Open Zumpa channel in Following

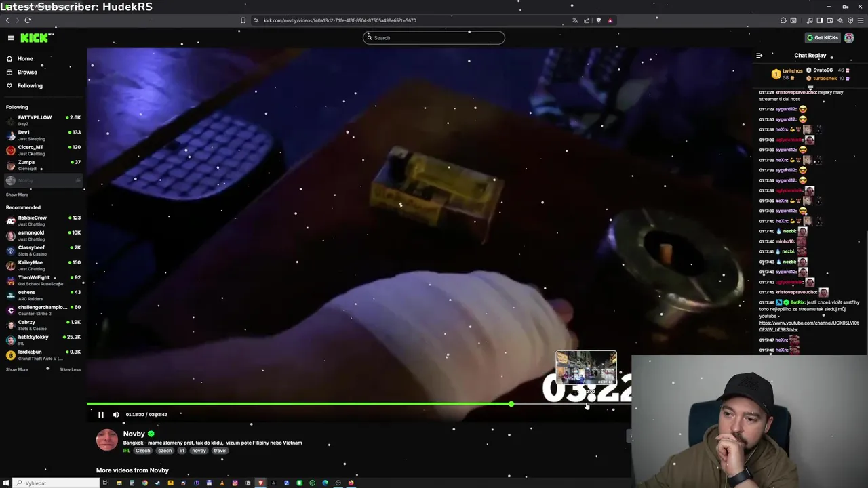[x=43, y=165]
